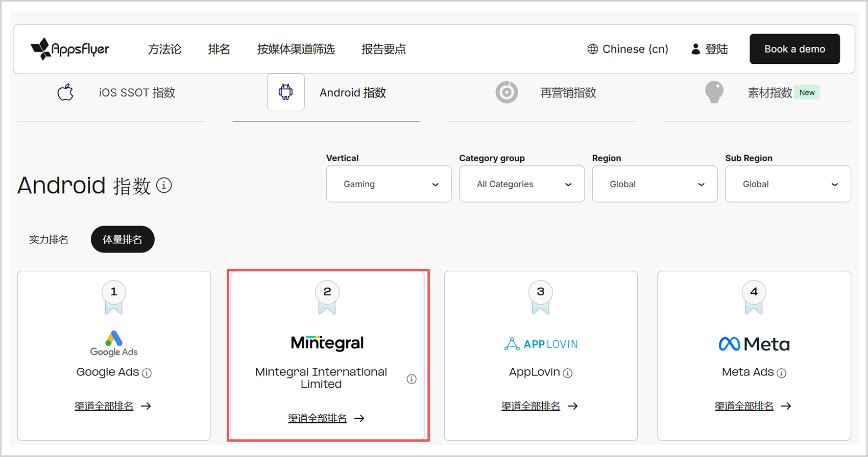Click the Sub Region filter label
The height and width of the screenshot is (457, 868).
749,158
